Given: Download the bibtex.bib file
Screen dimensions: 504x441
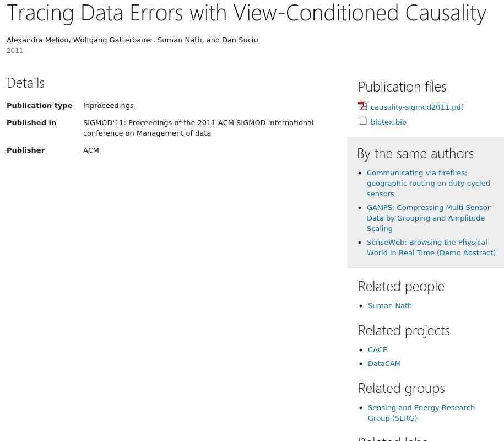Looking at the screenshot, I should (x=388, y=122).
